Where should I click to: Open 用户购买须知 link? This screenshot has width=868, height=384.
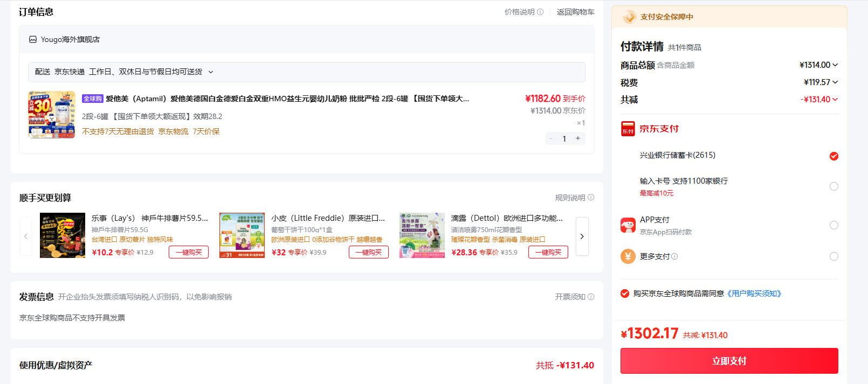point(754,294)
